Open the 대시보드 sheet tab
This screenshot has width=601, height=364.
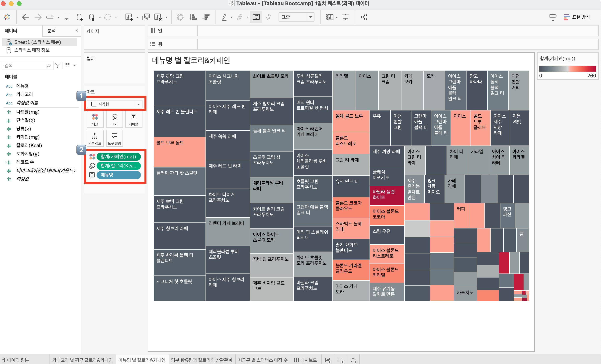(x=306, y=360)
